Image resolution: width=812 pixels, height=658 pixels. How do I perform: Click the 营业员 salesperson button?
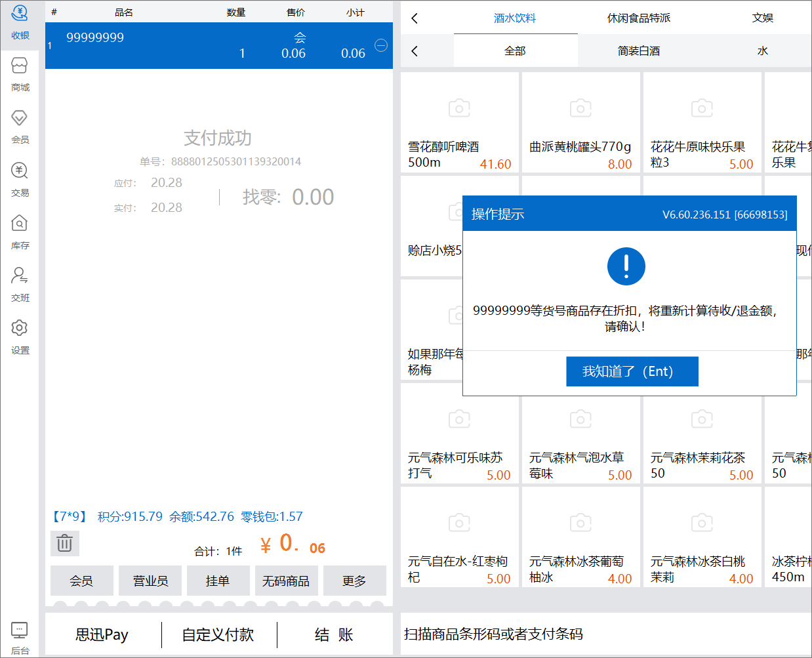[x=150, y=581]
